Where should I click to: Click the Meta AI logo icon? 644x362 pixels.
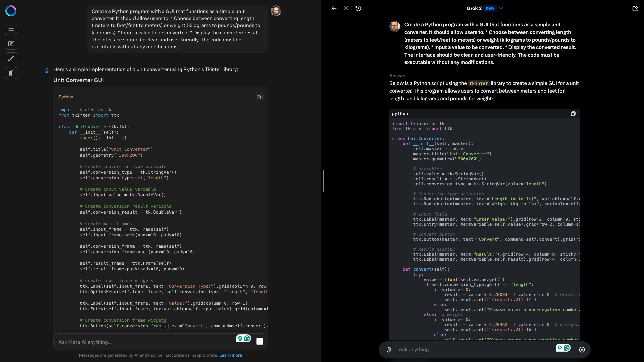(x=11, y=11)
